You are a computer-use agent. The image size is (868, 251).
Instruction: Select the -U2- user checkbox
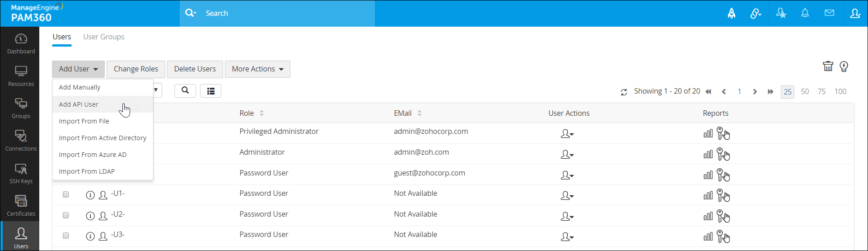66,215
